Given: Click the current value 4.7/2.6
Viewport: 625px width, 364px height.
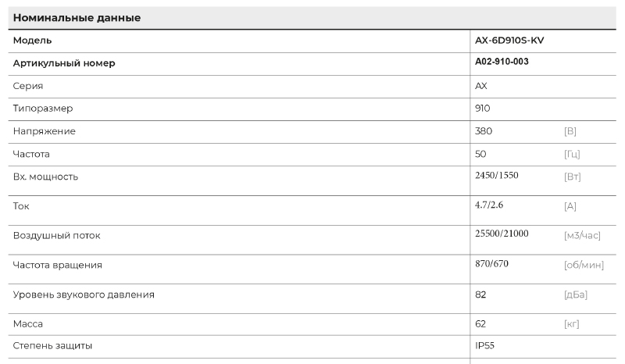Looking at the screenshot, I should tap(489, 205).
